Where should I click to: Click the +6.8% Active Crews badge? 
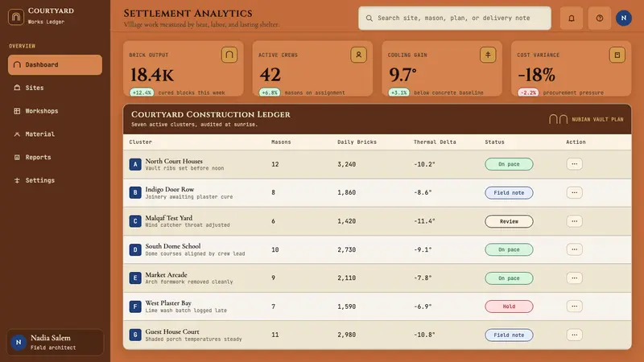[270, 93]
